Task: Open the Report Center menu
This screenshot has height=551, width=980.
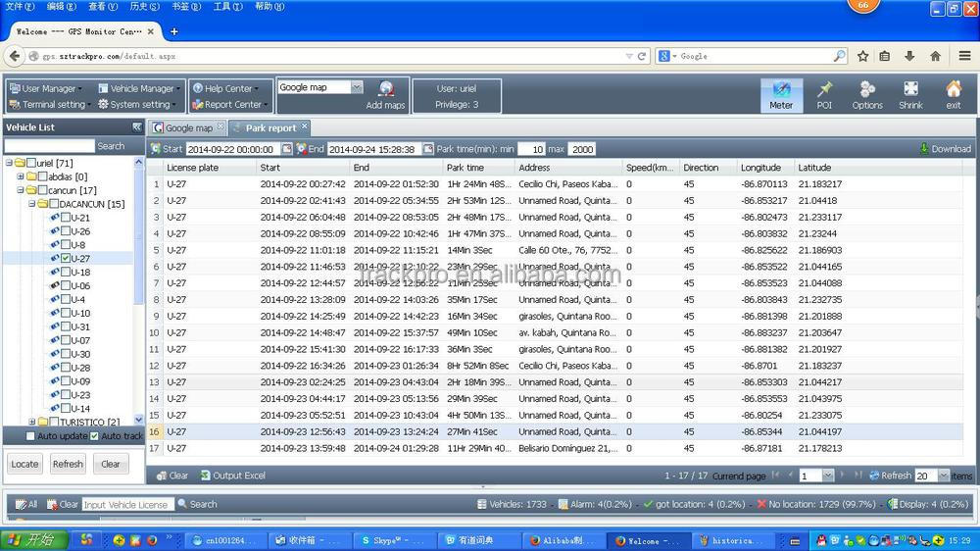Action: click(232, 105)
